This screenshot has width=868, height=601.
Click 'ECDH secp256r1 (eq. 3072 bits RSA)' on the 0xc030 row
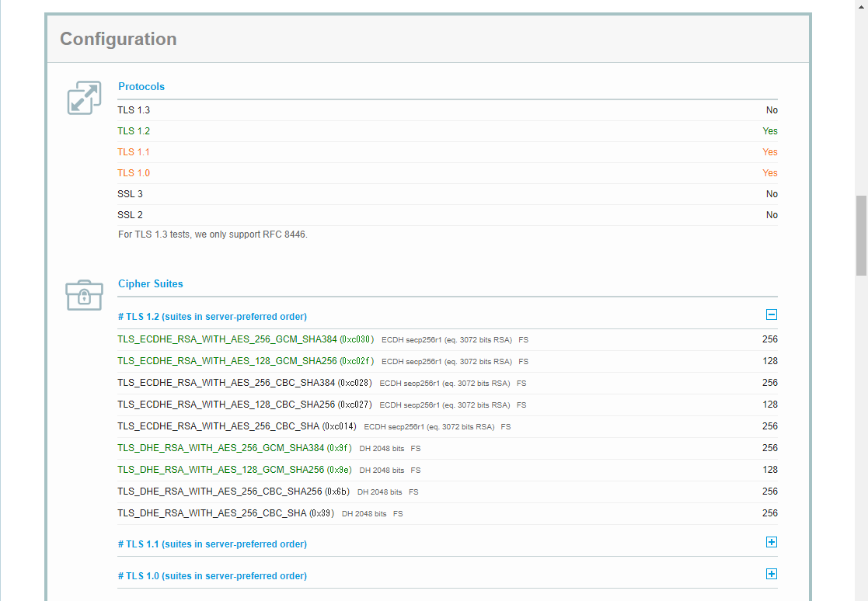(447, 340)
